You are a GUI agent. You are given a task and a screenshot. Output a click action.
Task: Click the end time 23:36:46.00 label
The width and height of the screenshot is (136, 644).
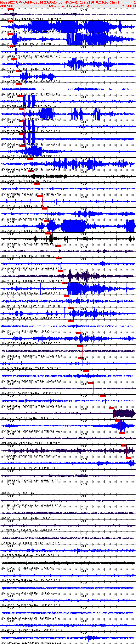(x=129, y=6)
